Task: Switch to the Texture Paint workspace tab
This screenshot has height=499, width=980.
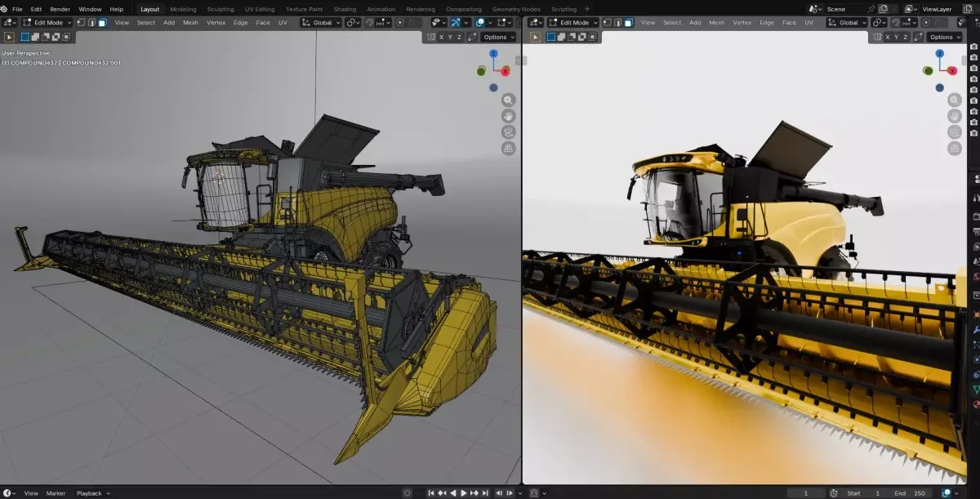Action: [x=303, y=9]
